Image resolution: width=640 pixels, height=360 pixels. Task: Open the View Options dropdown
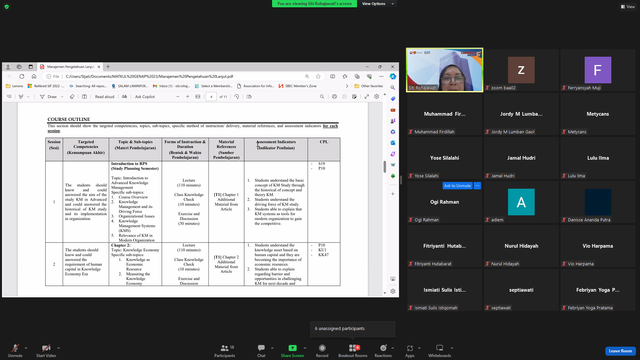coord(378,4)
